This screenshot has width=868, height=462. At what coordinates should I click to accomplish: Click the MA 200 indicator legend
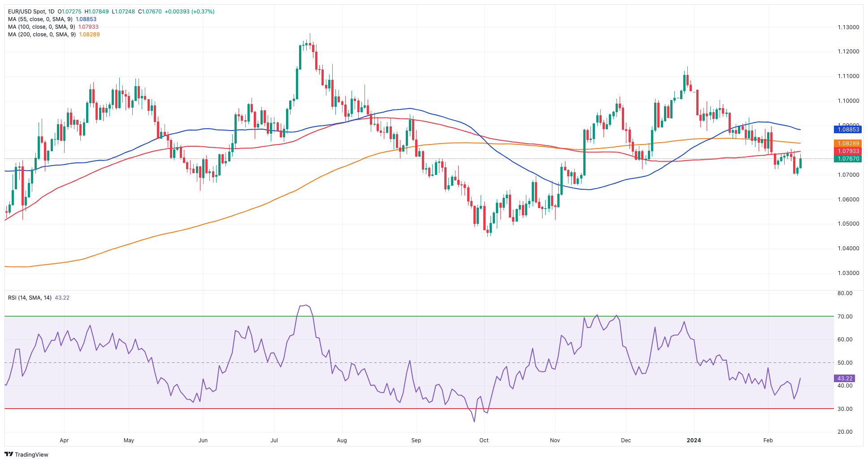(x=54, y=35)
